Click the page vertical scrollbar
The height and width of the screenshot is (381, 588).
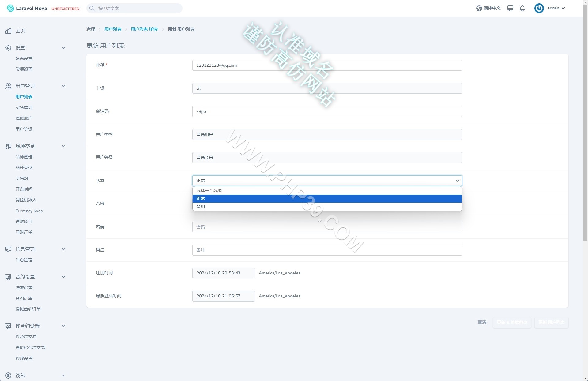(585, 122)
